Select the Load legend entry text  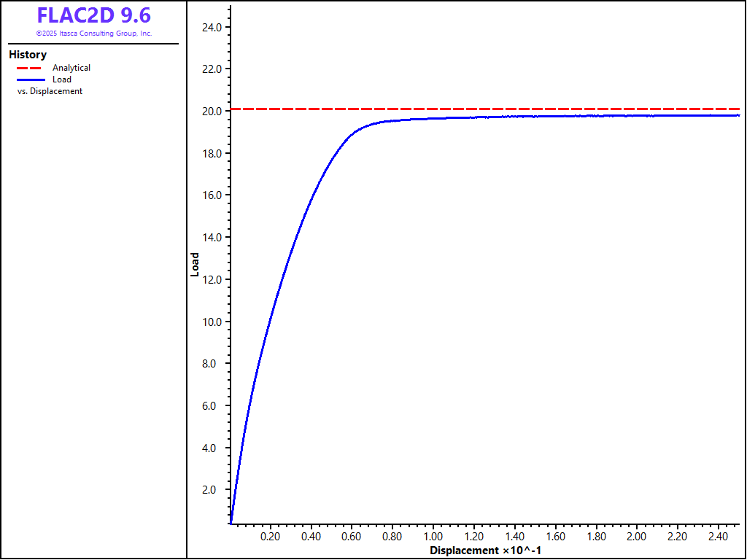pos(62,79)
